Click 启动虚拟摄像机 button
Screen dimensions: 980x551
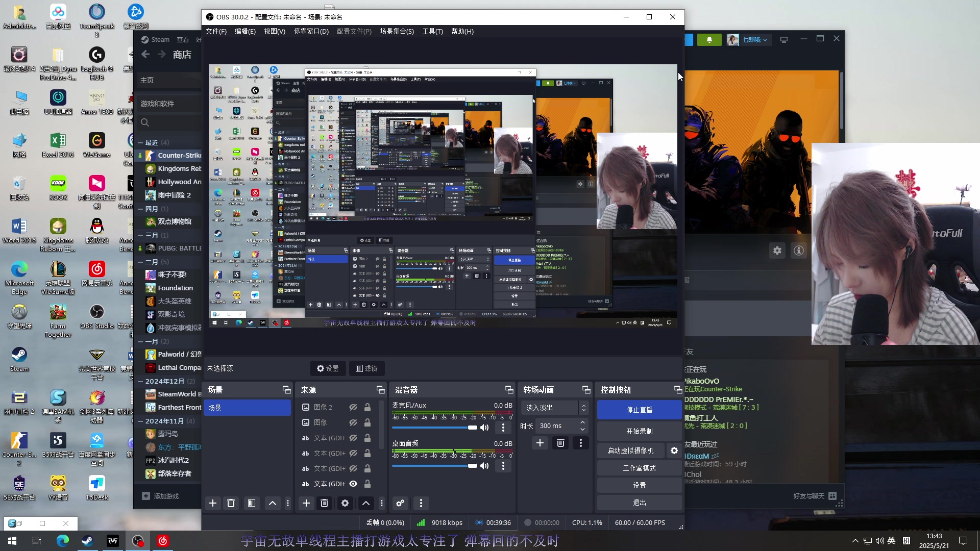[631, 450]
